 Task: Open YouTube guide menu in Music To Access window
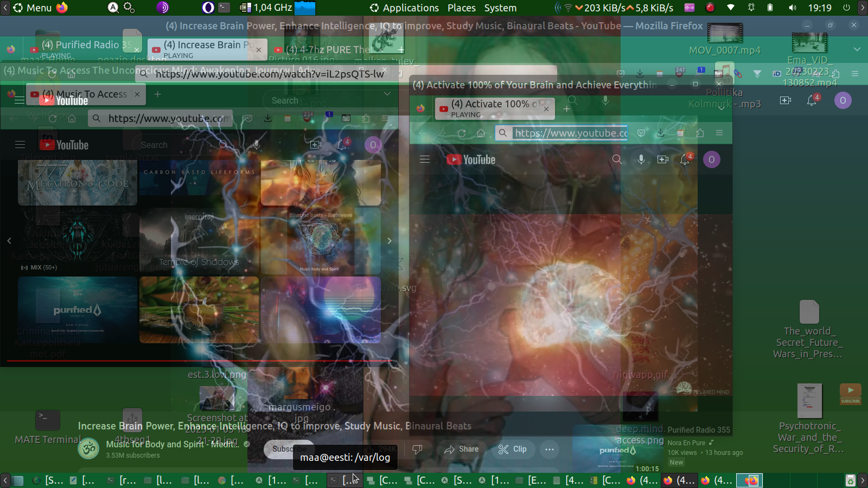[x=20, y=145]
